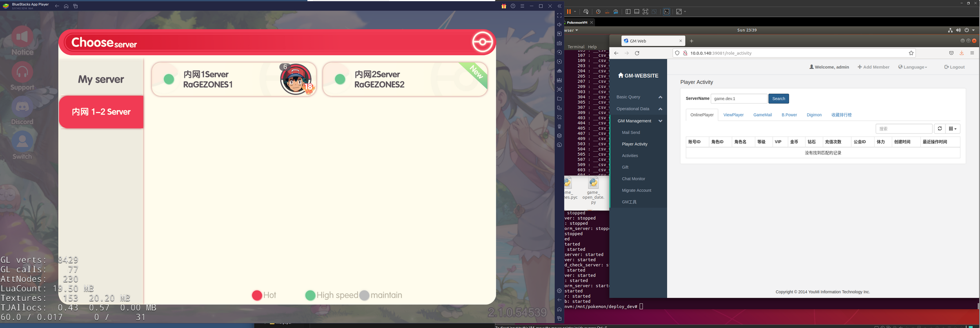The width and height of the screenshot is (980, 328).
Task: Click the Switch account icon
Action: click(x=22, y=141)
